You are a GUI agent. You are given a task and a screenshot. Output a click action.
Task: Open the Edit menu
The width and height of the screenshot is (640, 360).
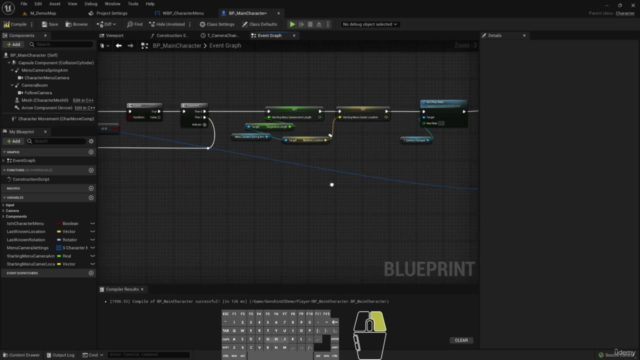[x=38, y=4]
